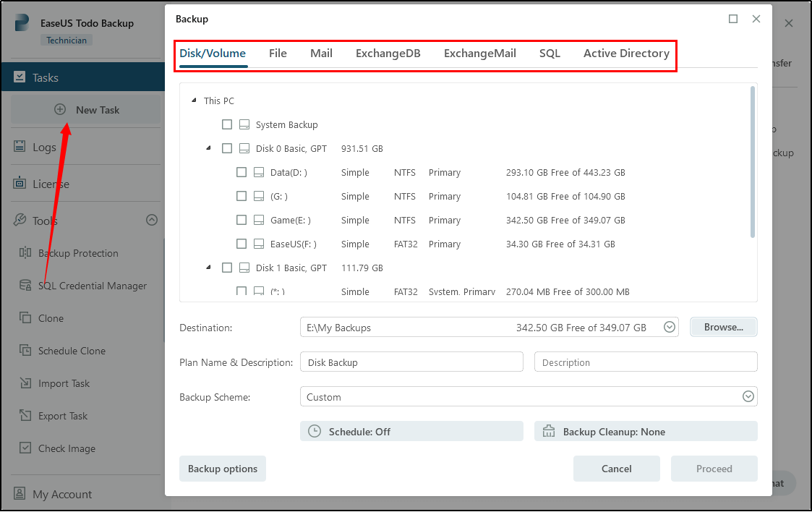Check the System Backup checkbox
This screenshot has height=512, width=812.
(x=227, y=124)
